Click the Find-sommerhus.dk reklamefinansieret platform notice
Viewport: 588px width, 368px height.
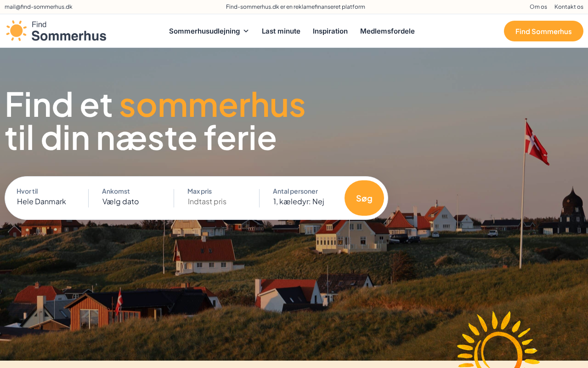click(x=295, y=6)
